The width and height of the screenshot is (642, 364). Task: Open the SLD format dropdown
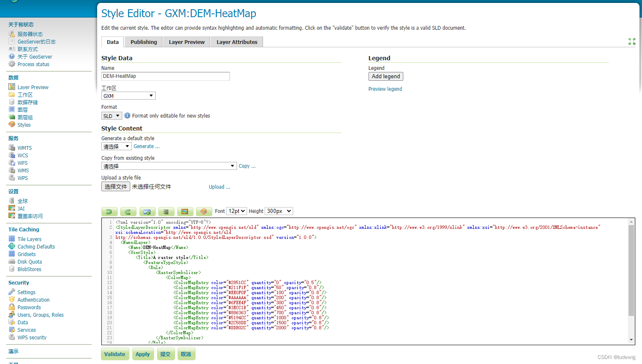(x=111, y=116)
